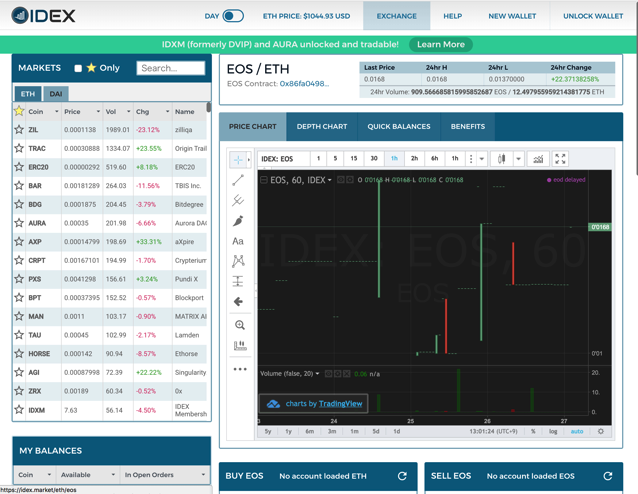Screen dimensions: 638x494
Task: Favorite the ZIL coin star
Action: point(19,129)
